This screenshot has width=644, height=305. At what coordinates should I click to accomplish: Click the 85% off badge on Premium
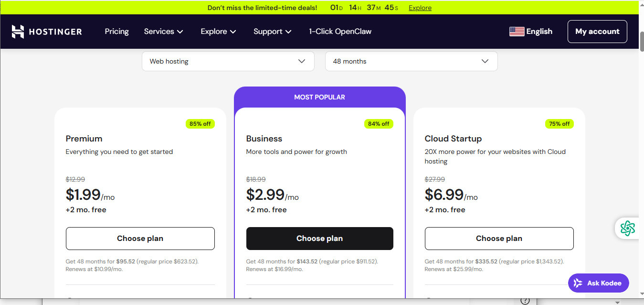point(200,124)
